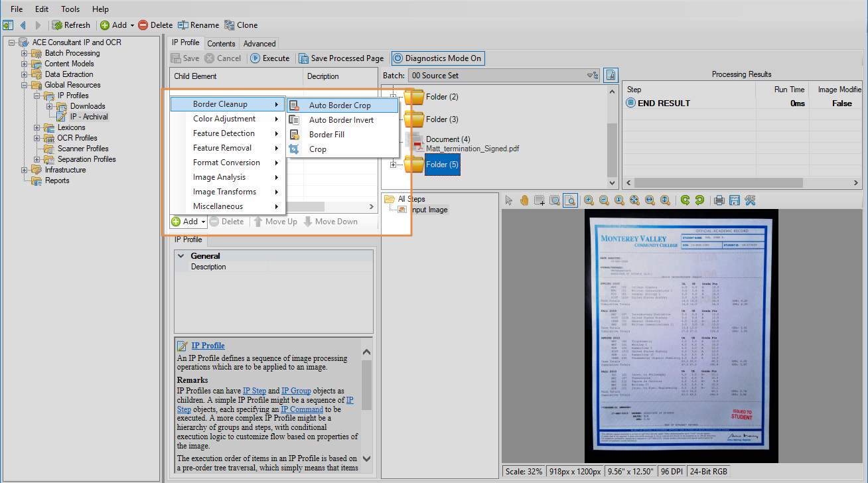Expand the Infrastructure tree node
Viewport: 868px width, 483px height.
point(25,170)
